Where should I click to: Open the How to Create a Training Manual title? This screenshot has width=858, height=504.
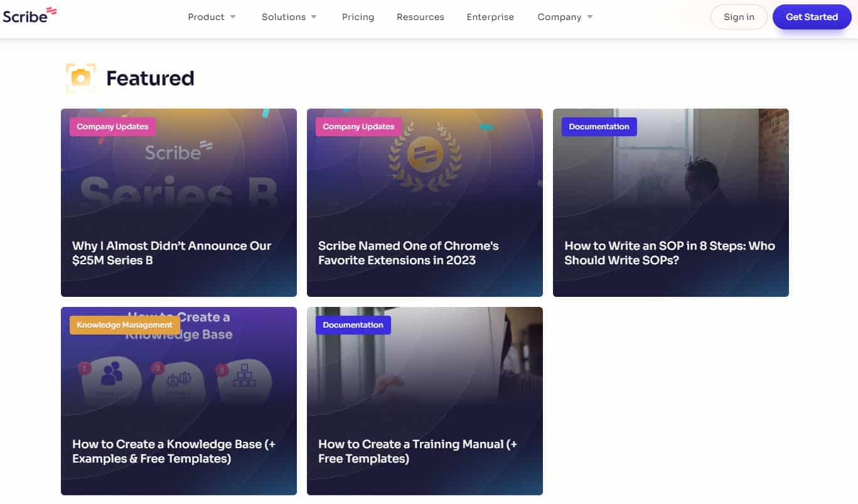pyautogui.click(x=418, y=451)
